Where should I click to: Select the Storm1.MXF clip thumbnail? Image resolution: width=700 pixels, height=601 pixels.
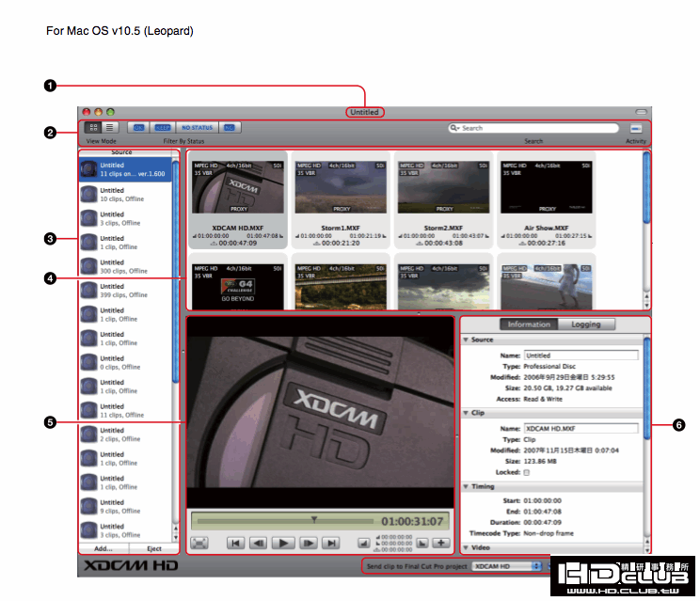(x=341, y=187)
